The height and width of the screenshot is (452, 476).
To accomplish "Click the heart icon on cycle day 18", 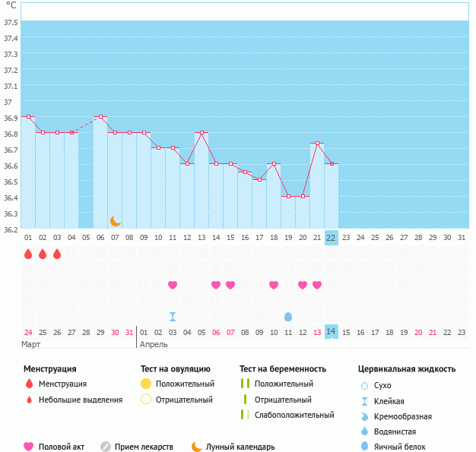I will point(274,285).
